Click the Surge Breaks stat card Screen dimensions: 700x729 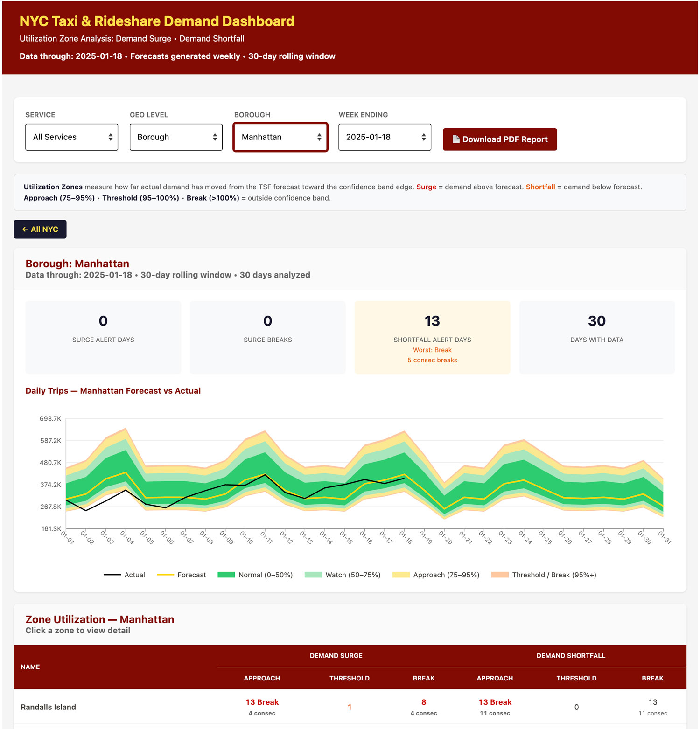coord(267,337)
